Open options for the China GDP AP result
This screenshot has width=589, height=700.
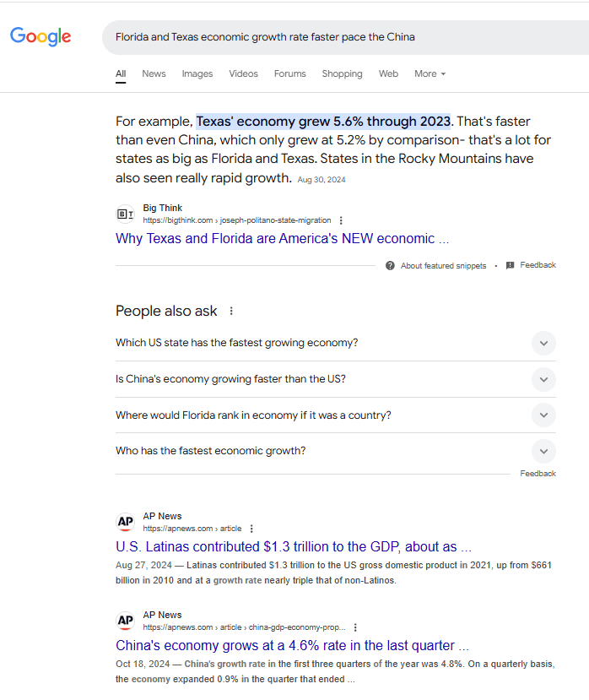tap(355, 627)
